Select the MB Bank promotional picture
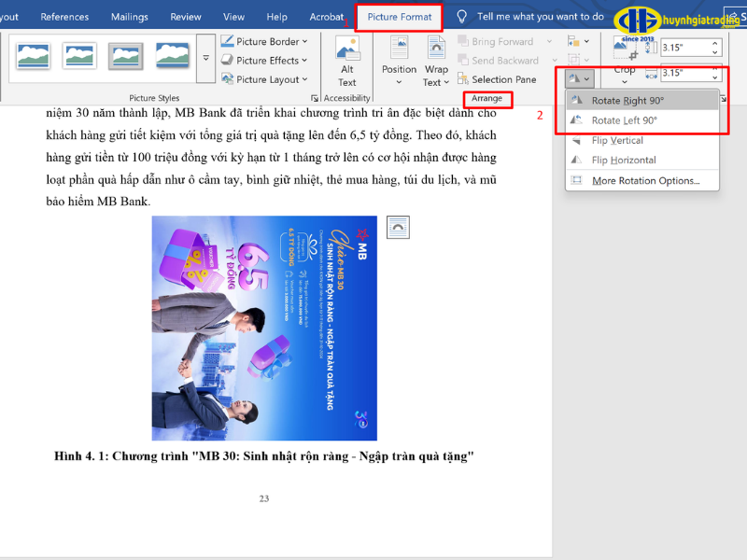 pyautogui.click(x=264, y=329)
